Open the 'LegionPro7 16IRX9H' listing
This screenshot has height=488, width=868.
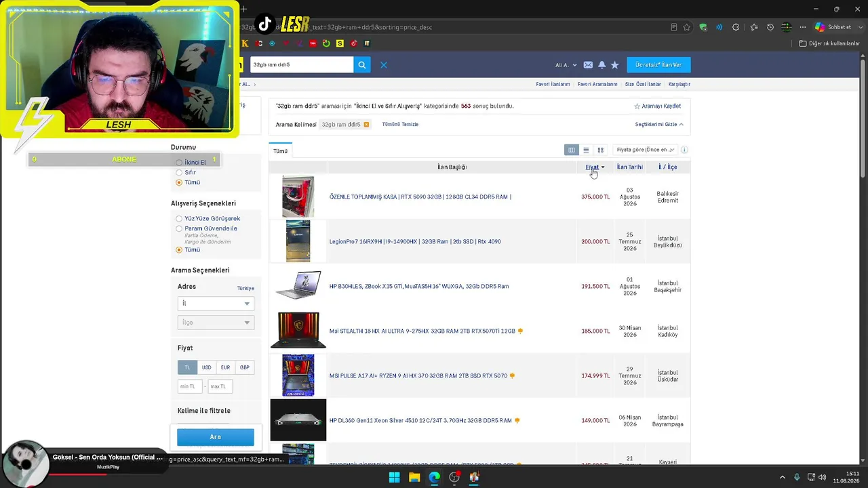click(x=415, y=242)
